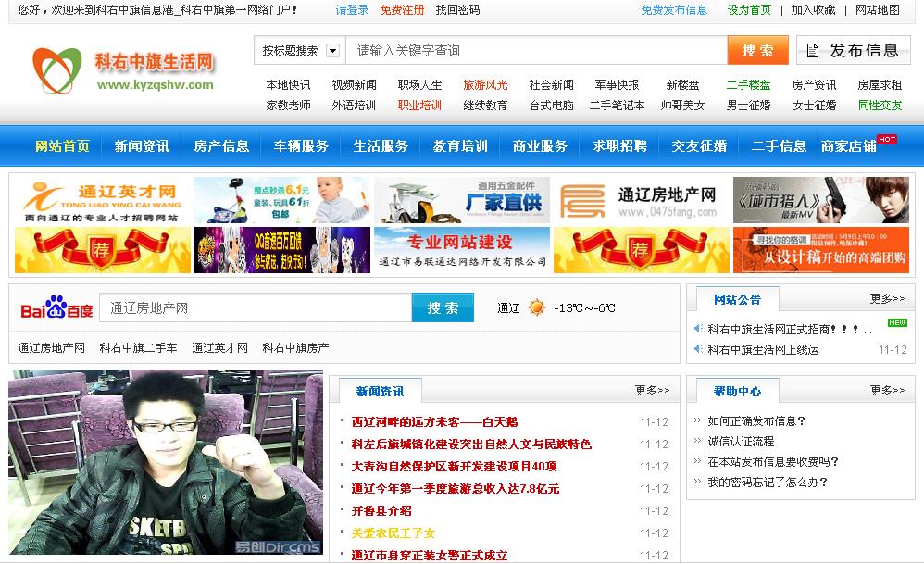Click the speaker icon beside 科右中旗生活网上线运

698,350
